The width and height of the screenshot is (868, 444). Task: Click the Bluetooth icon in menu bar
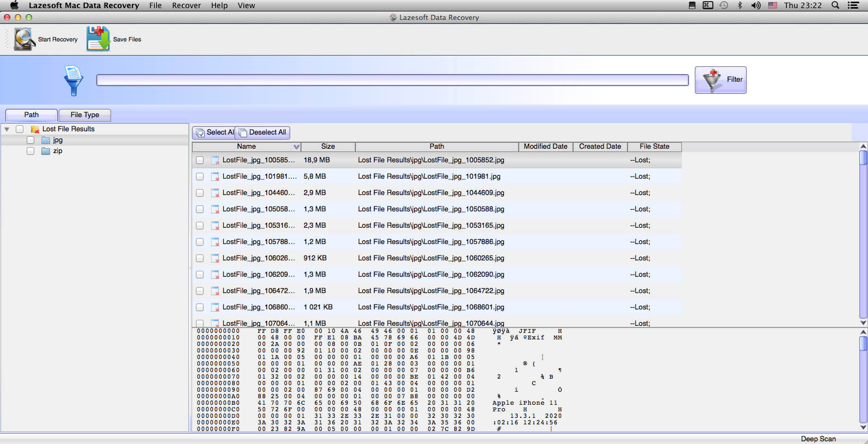pyautogui.click(x=740, y=5)
